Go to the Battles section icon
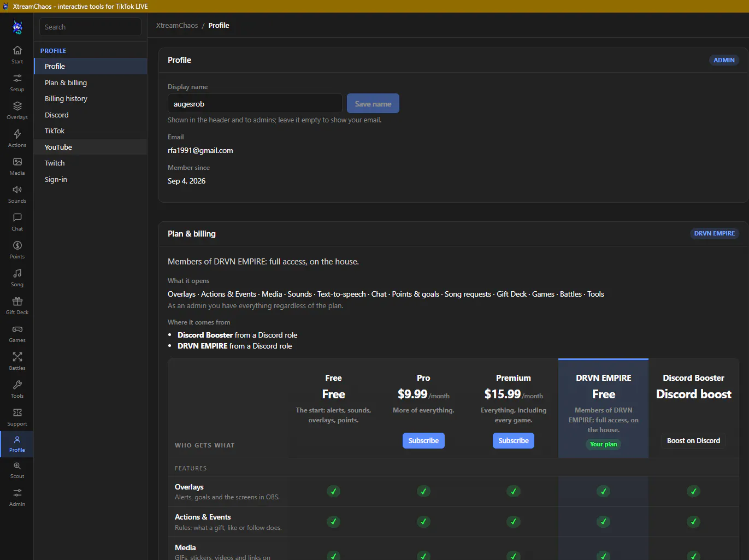This screenshot has width=749, height=560. pos(17,361)
